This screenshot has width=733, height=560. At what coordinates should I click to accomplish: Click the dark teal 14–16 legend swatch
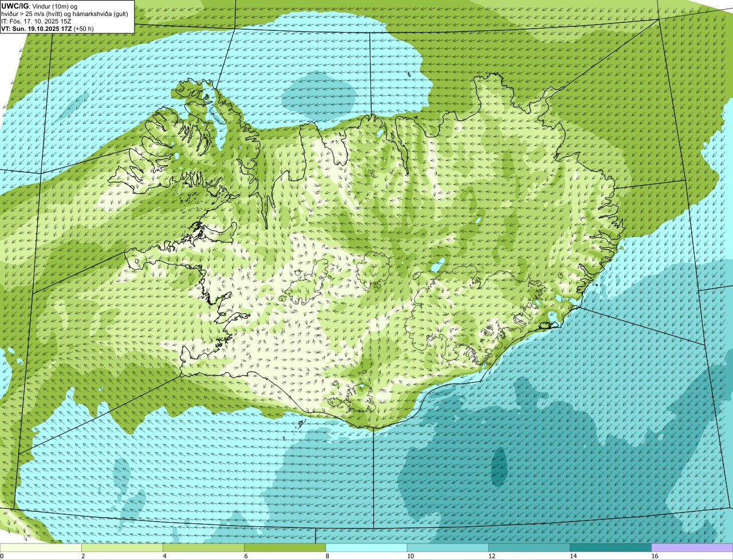(x=610, y=548)
